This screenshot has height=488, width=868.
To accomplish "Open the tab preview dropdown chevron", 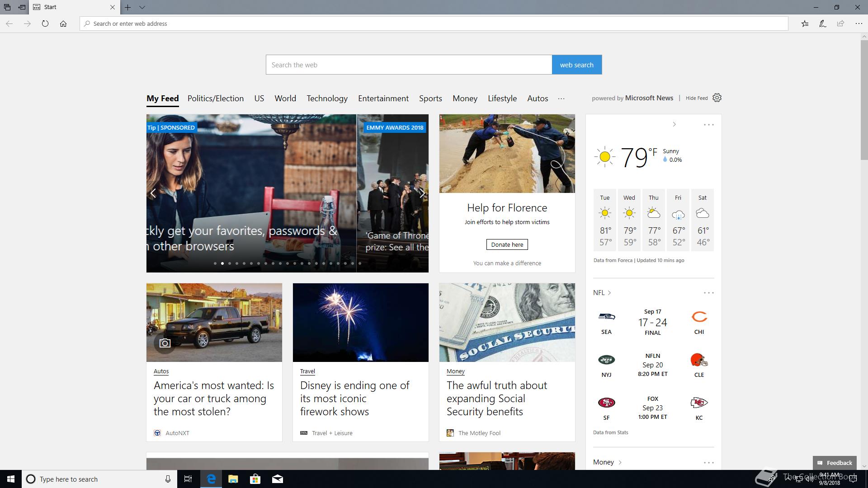I will coord(142,7).
